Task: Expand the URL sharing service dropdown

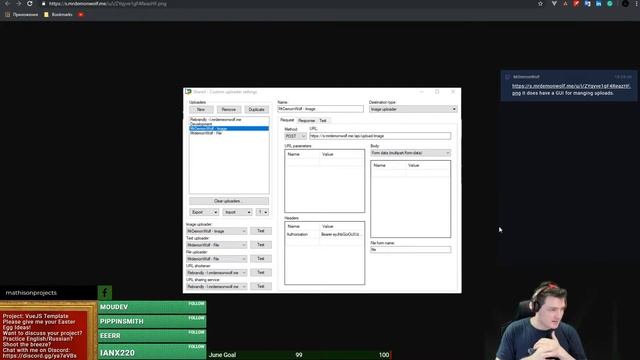Action: [x=216, y=287]
